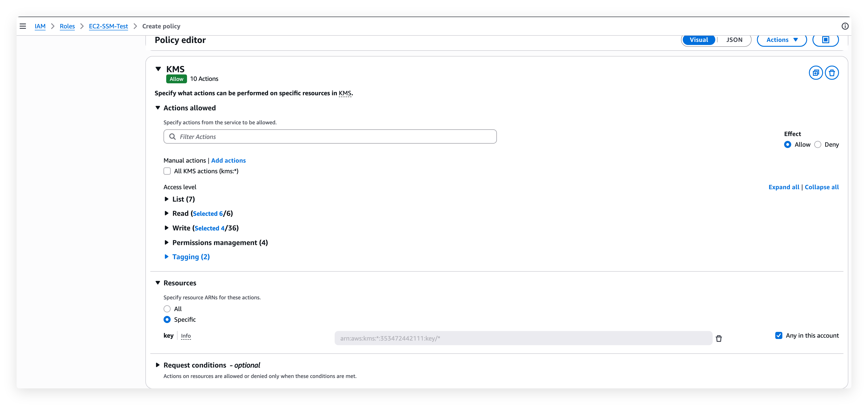The image size is (868, 405).
Task: Switch to the JSON editor tab
Action: 735,39
